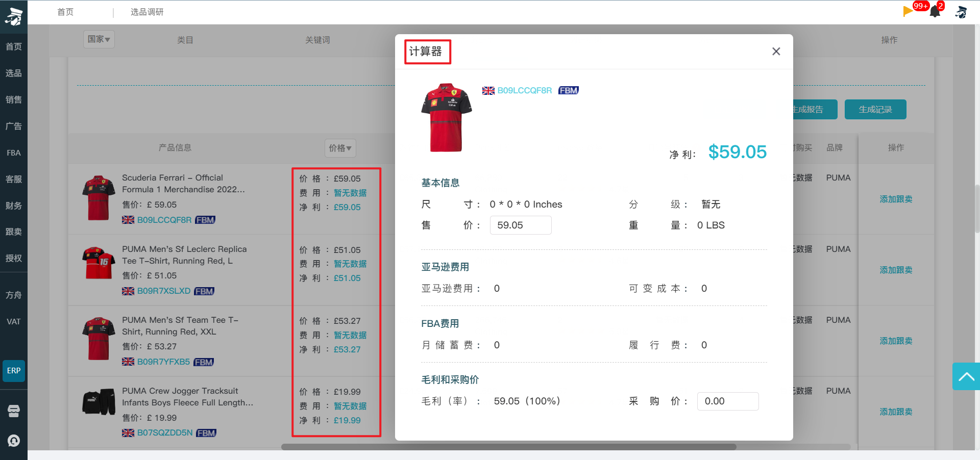Click Crew Jogger Tracksuit product thumbnail
This screenshot has width=980, height=460.
click(x=99, y=402)
